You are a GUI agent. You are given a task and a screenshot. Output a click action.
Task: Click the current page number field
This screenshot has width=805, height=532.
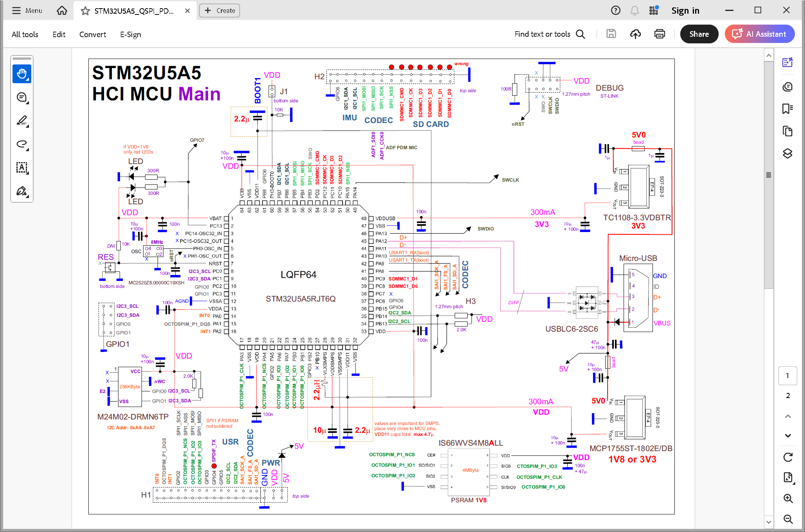tap(788, 376)
